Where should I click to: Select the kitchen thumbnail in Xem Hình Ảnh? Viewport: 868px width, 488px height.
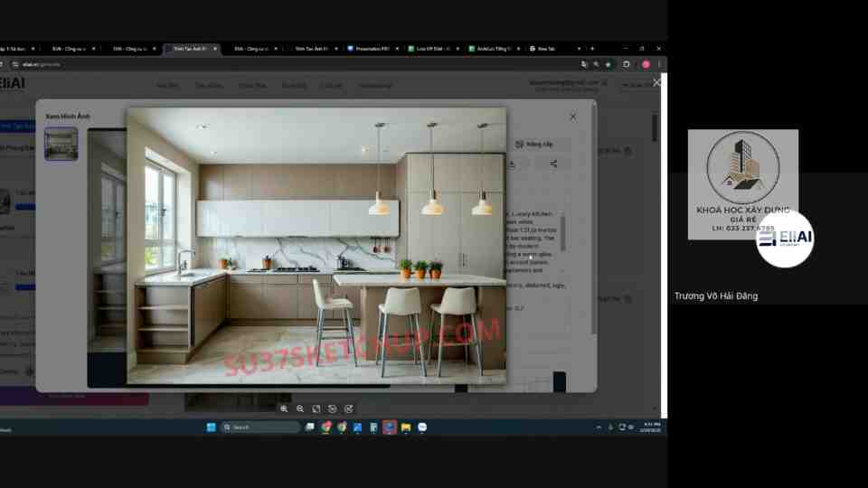[x=61, y=144]
